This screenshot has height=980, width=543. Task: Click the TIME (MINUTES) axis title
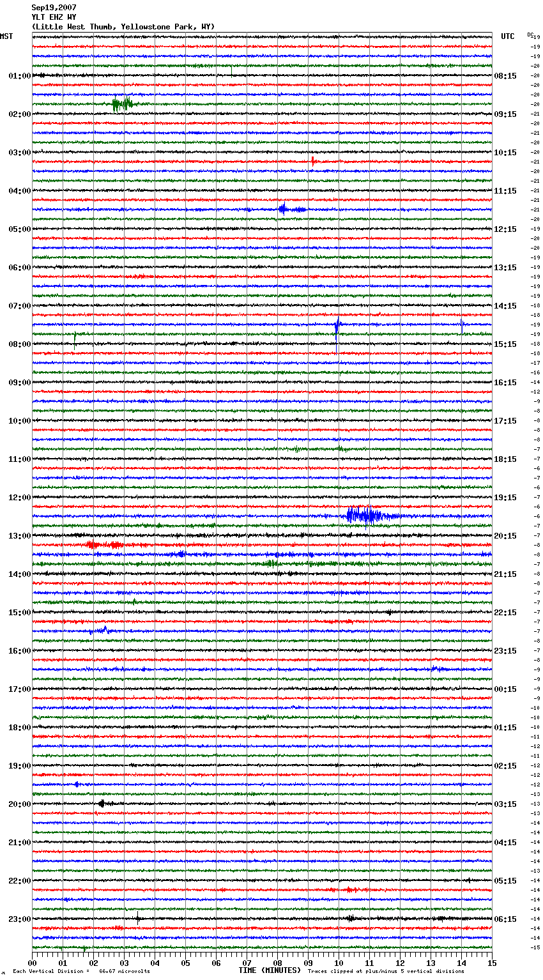tap(270, 970)
